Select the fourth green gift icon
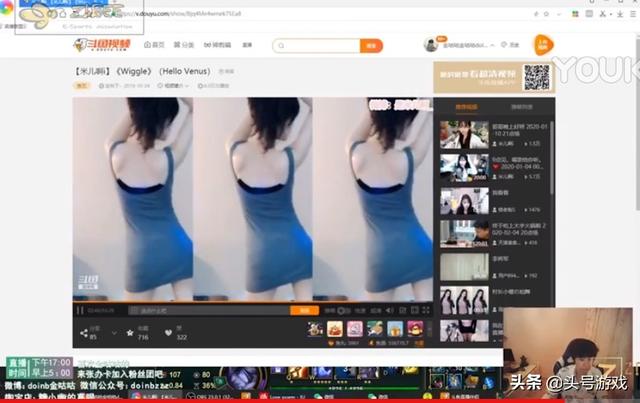 coord(375,329)
